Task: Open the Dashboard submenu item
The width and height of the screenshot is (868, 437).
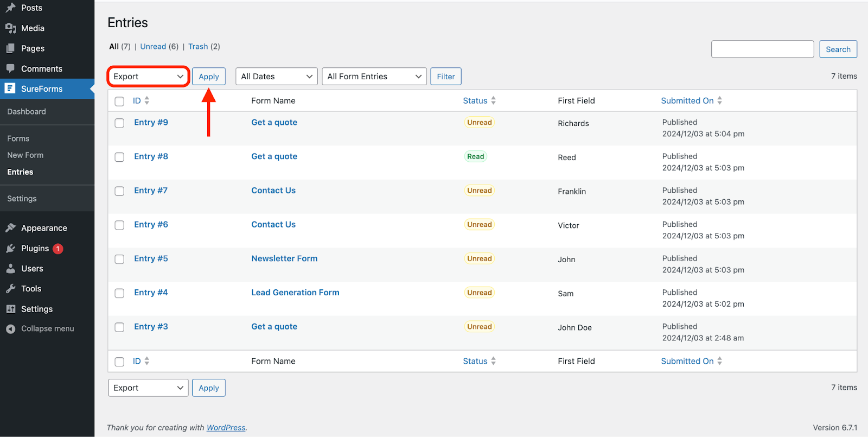Action: pyautogui.click(x=27, y=112)
